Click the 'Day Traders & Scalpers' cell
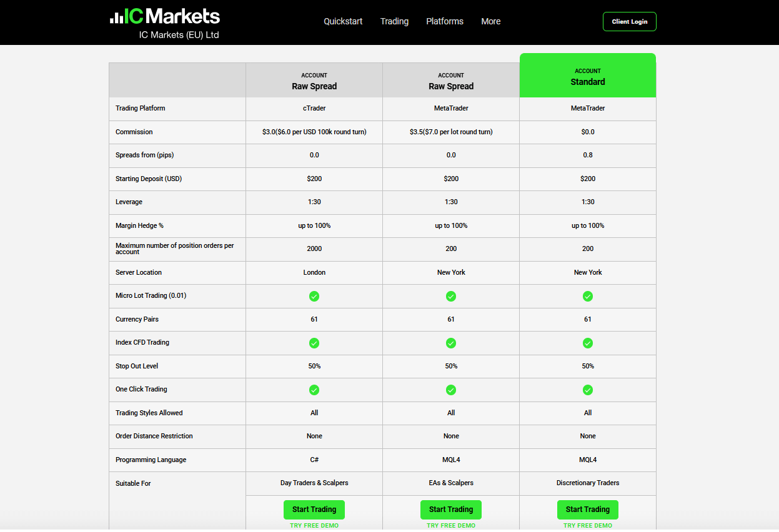779x532 pixels. (x=314, y=483)
